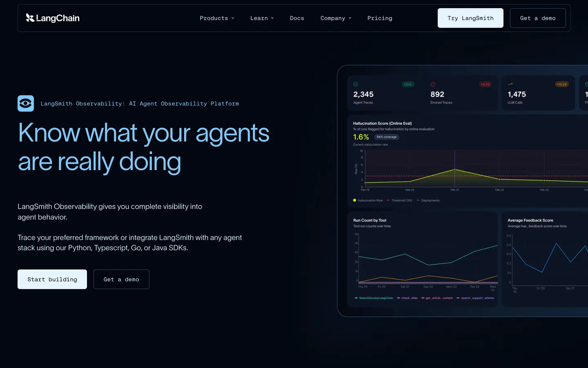Click Get a demo beside Start building
The height and width of the screenshot is (368, 588).
point(121,279)
